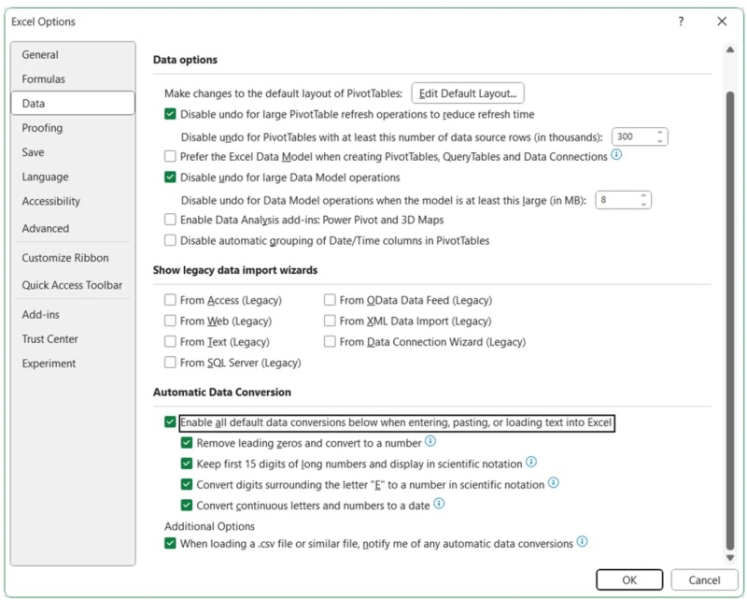This screenshot has height=600, width=747.
Task: Check From OData Data Feed (Legacy)
Action: pos(330,300)
